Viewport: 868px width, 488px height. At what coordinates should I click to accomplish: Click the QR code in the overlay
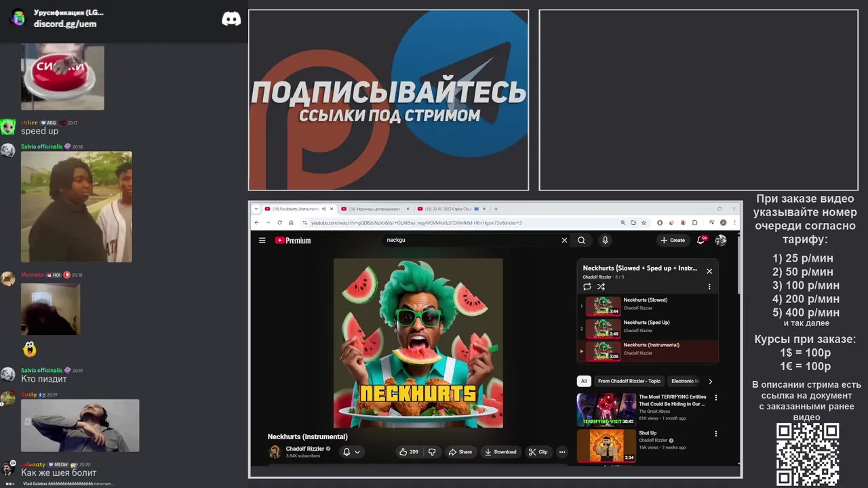pyautogui.click(x=808, y=454)
